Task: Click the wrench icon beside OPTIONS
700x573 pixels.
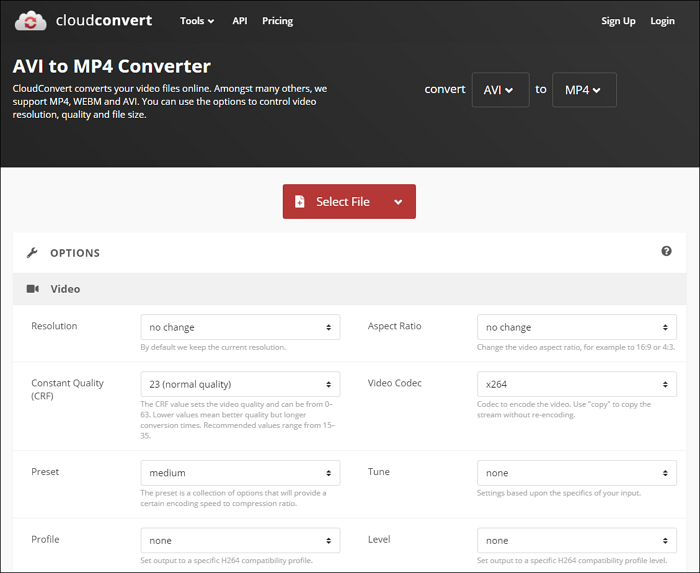Action: 32,253
